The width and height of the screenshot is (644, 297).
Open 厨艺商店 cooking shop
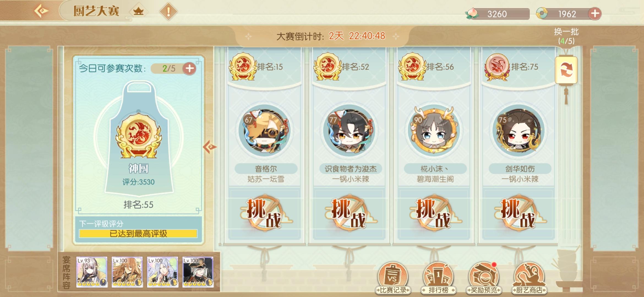pos(529,278)
